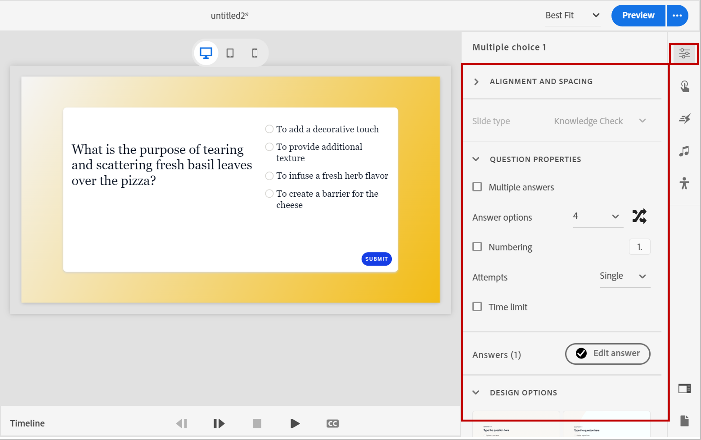Enable the Numbering checkbox

(478, 247)
